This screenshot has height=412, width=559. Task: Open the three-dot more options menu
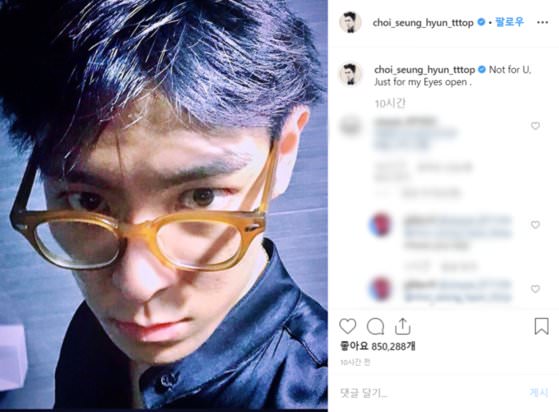[x=542, y=22]
